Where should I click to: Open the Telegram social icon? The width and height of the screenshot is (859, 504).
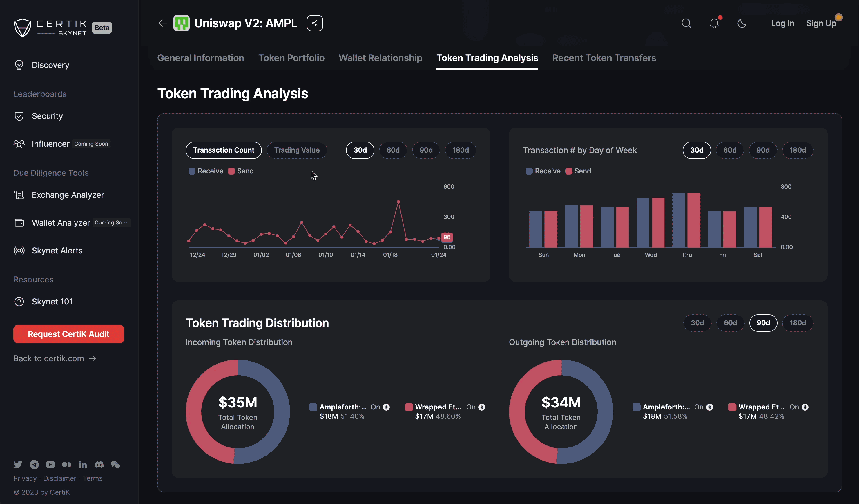(x=34, y=465)
